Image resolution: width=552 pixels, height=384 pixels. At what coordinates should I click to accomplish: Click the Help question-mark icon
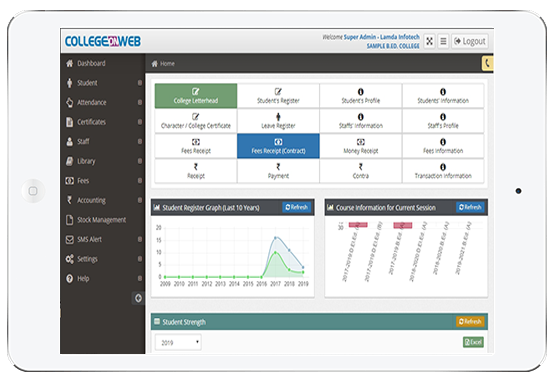pos(69,278)
